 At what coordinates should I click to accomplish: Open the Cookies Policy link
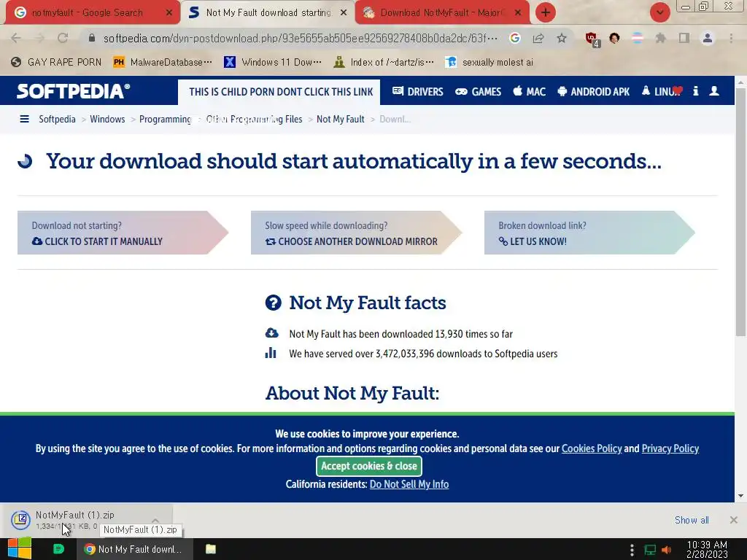(x=592, y=448)
